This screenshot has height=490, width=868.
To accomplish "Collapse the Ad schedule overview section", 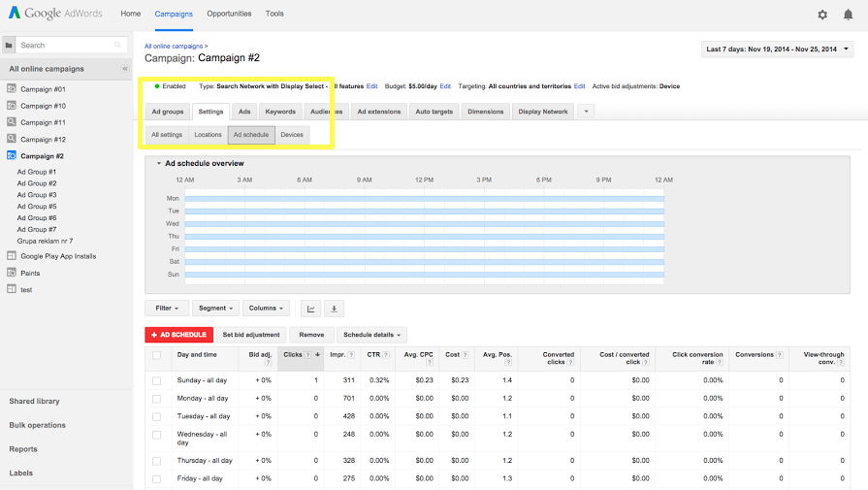I will click(x=159, y=163).
